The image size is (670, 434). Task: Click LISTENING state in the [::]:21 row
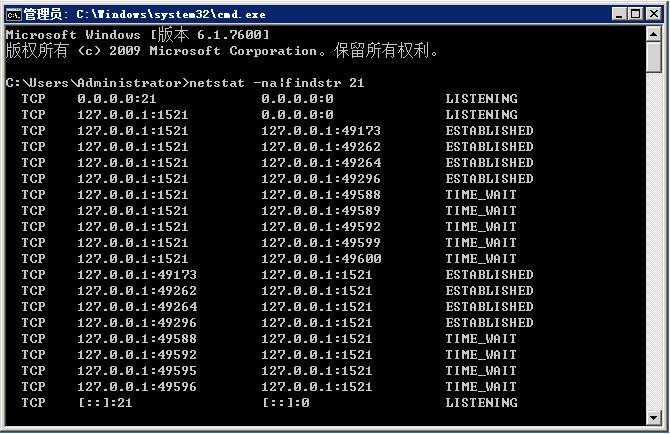pos(482,403)
